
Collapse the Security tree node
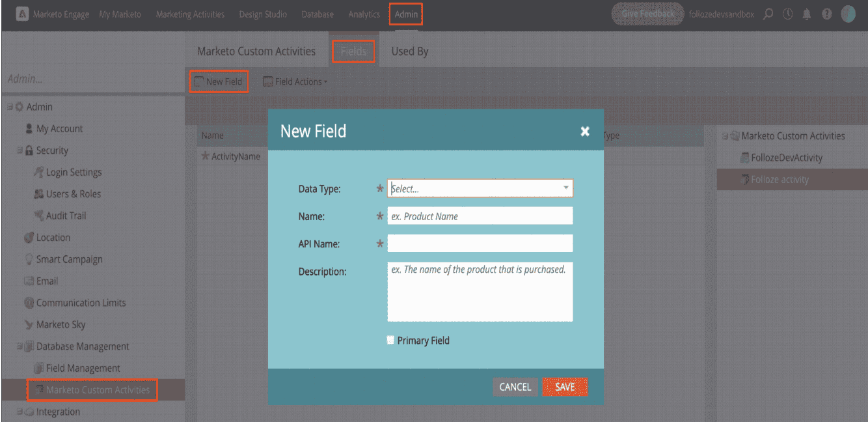click(20, 150)
